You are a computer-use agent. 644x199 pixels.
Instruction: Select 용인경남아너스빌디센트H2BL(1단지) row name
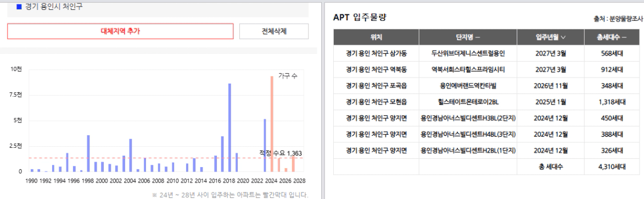(x=468, y=151)
